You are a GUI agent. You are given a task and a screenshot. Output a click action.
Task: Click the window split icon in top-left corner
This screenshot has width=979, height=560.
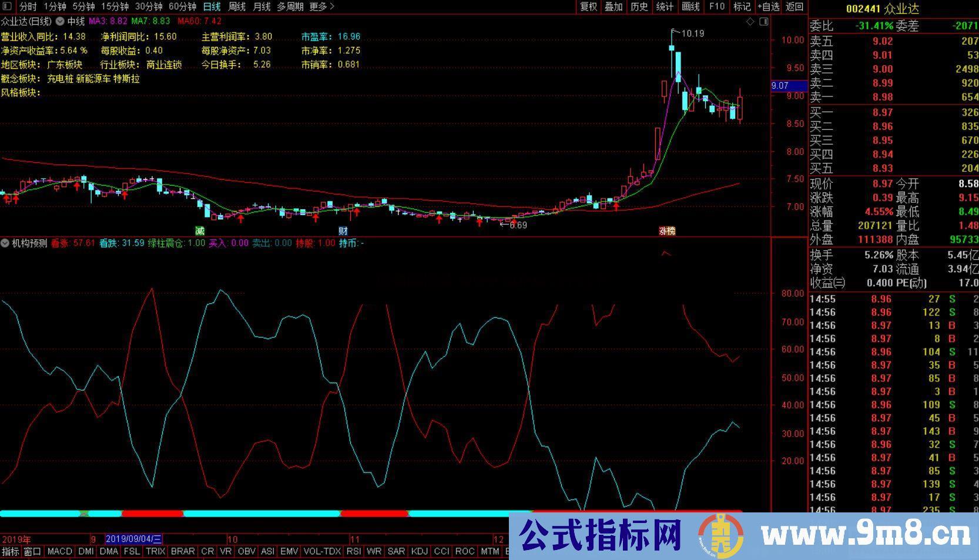coord(6,6)
